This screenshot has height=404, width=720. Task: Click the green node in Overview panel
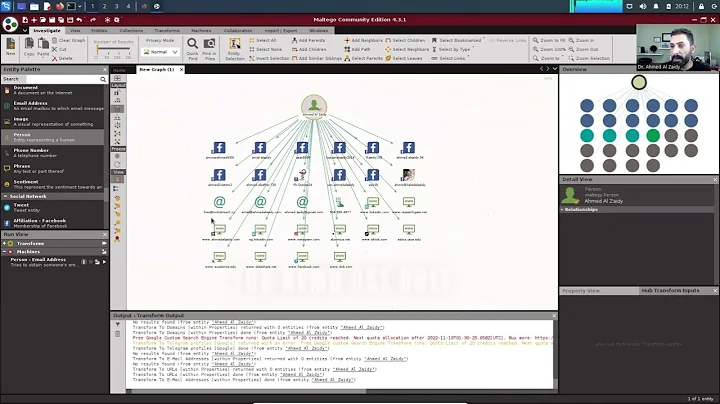pyautogui.click(x=652, y=135)
